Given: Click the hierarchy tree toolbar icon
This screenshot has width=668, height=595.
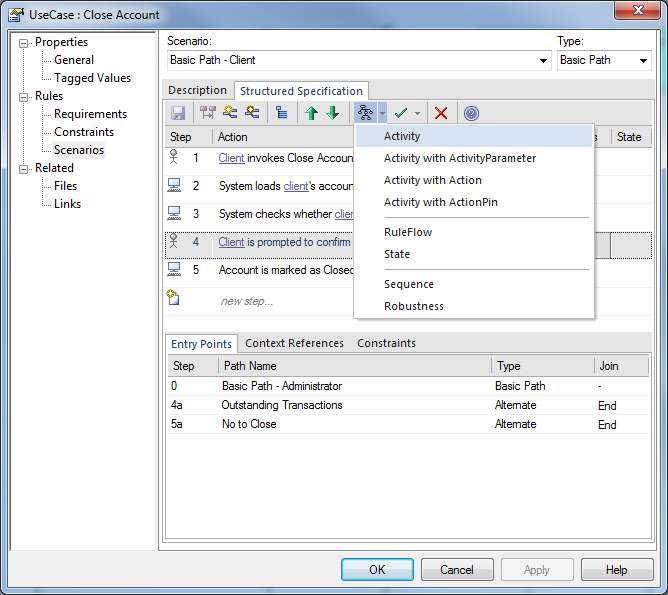Looking at the screenshot, I should tap(281, 113).
